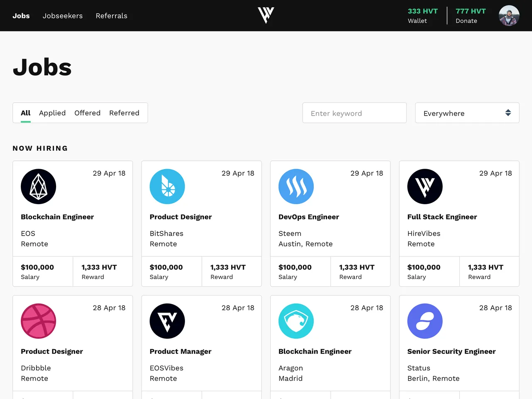Go to Jobs in top navigation

tap(21, 16)
